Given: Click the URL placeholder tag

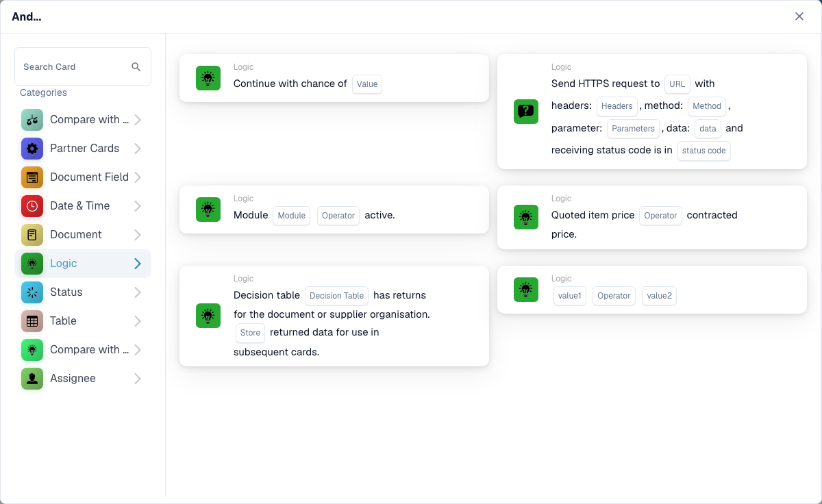Looking at the screenshot, I should (x=677, y=84).
